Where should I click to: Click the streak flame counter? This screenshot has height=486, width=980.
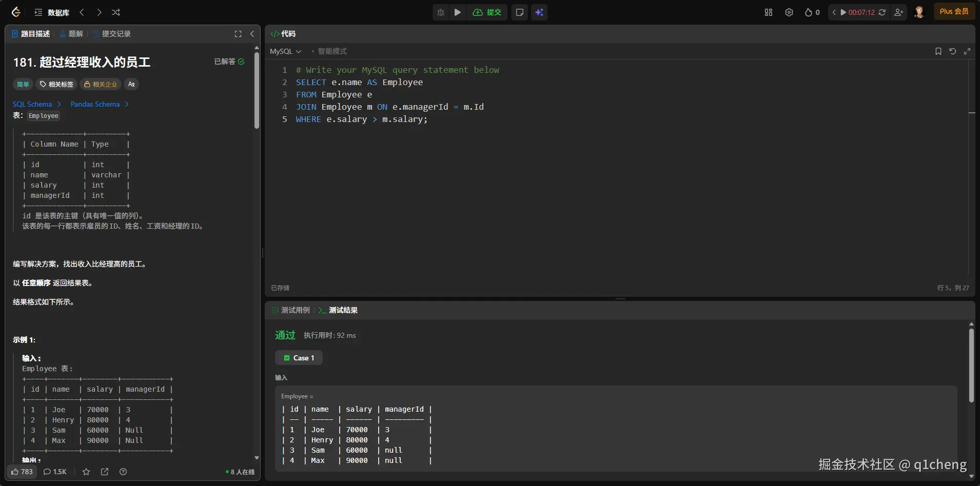812,12
